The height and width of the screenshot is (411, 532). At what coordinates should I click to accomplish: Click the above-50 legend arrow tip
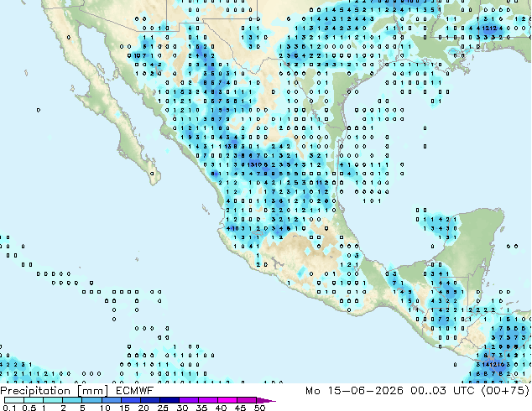[266, 400]
